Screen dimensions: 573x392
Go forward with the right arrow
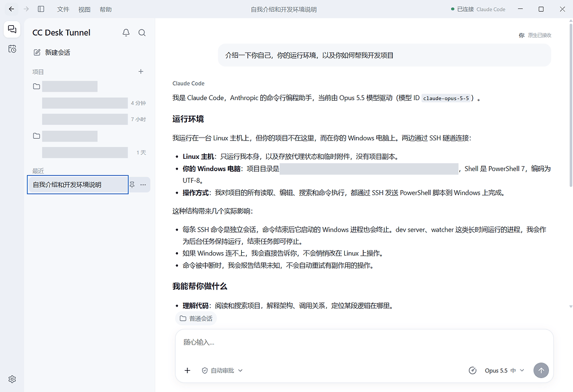(26, 9)
